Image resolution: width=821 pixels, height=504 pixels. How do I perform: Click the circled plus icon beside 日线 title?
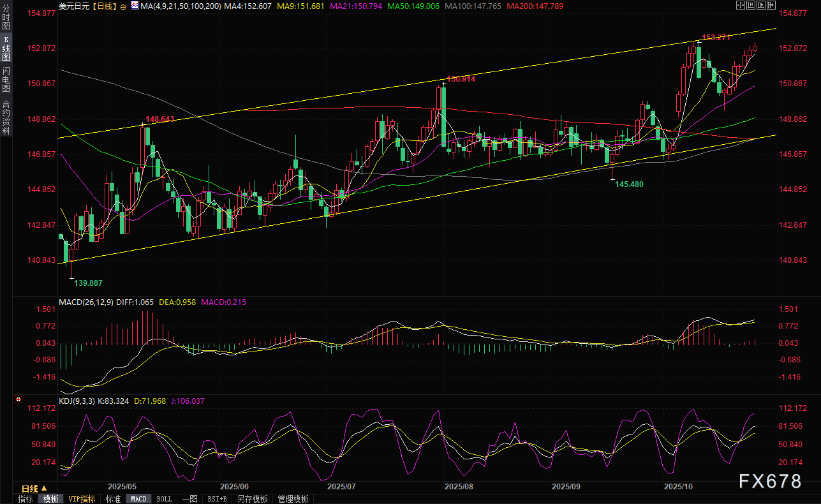123,6
